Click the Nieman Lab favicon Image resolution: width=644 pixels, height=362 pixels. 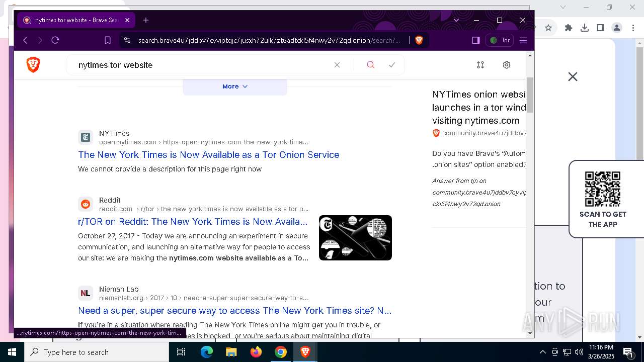[x=86, y=293]
